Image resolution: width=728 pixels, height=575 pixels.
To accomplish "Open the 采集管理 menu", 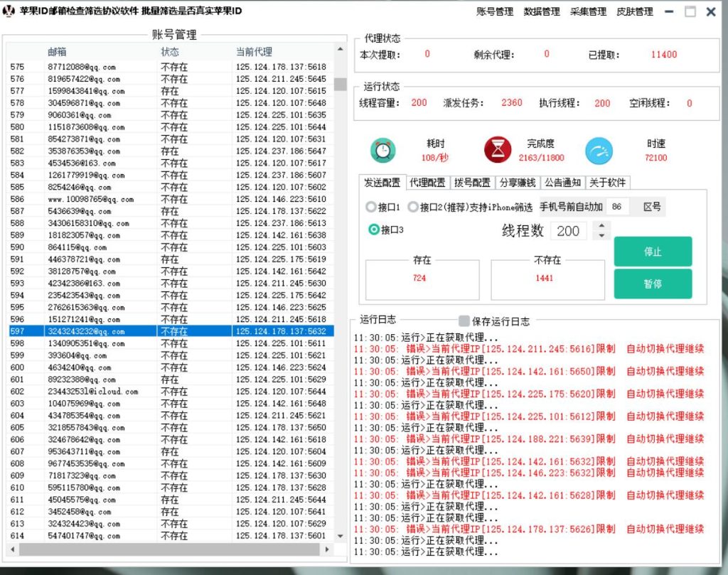I will point(588,11).
